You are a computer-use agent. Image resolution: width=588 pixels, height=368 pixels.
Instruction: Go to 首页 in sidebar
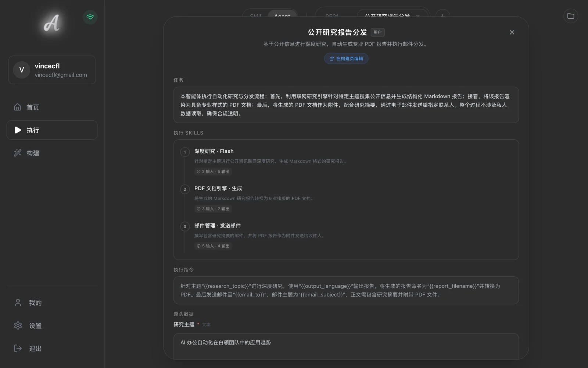52,107
